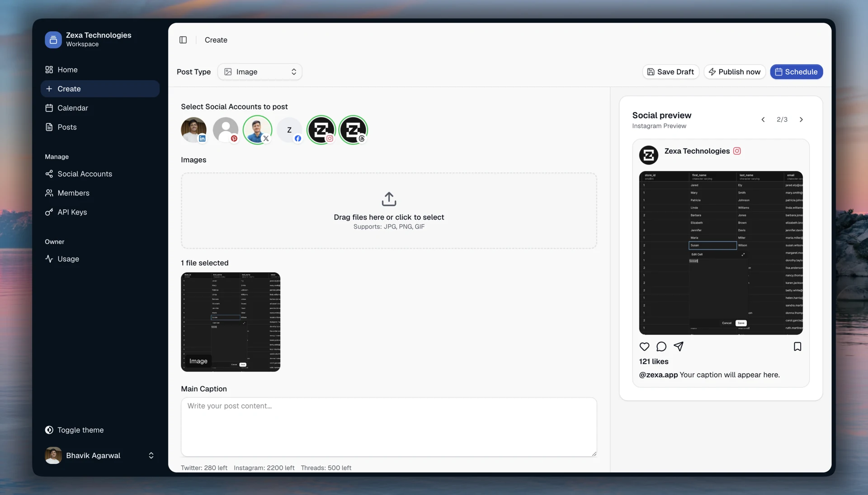Click the Zexa Technologies name in preview
Image resolution: width=868 pixels, height=495 pixels.
697,151
